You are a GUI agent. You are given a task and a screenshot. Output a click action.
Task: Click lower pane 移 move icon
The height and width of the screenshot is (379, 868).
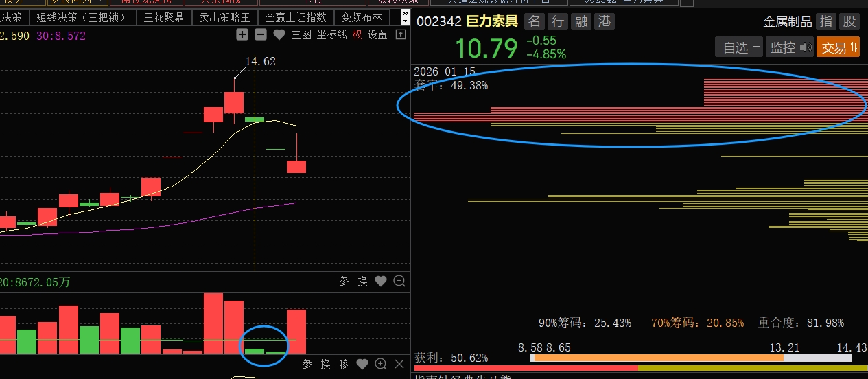344,364
